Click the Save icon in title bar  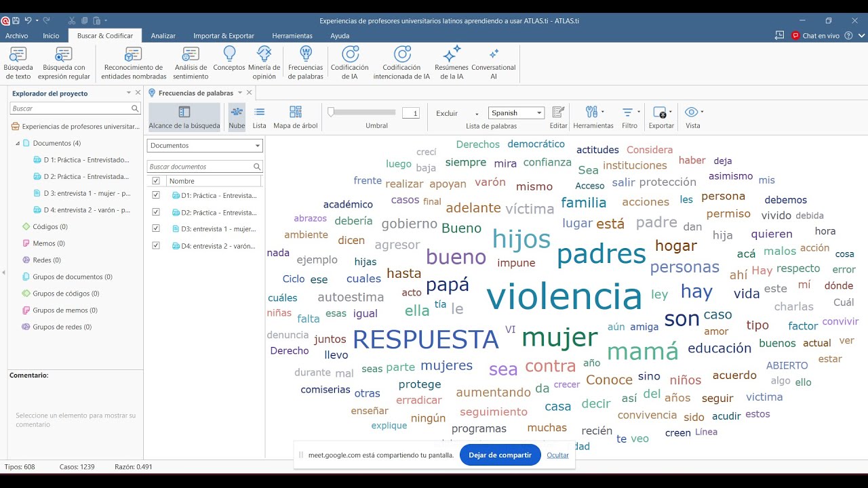(x=16, y=21)
